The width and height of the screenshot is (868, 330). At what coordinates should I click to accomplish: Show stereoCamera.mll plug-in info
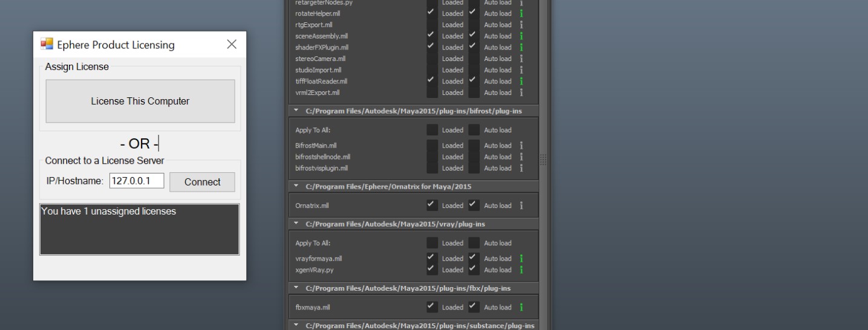click(x=521, y=59)
